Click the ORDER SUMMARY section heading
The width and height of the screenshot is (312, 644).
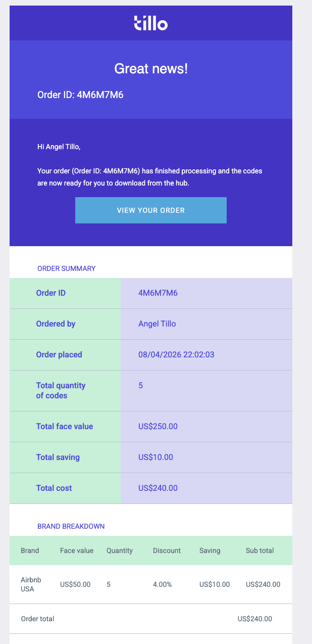(65, 268)
